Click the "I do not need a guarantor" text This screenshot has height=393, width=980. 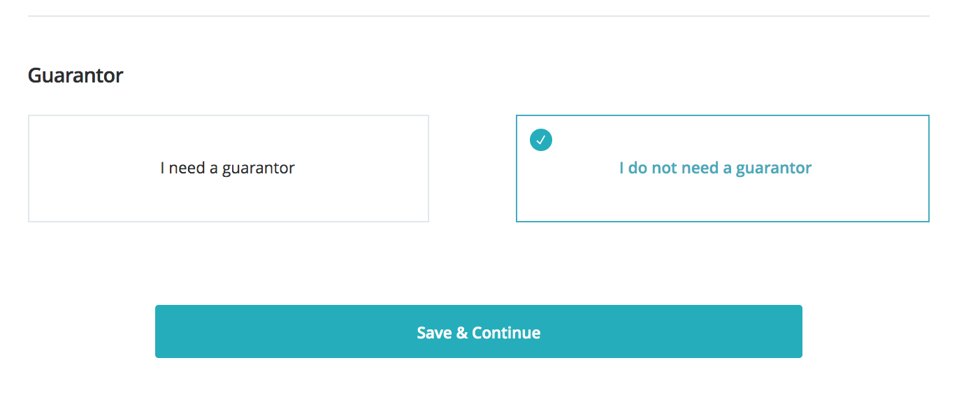pos(715,169)
